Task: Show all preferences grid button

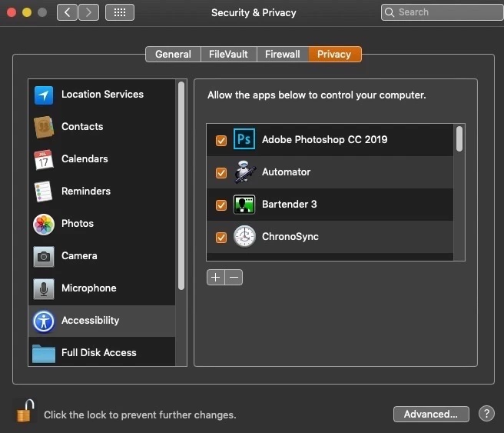Action: tap(120, 12)
